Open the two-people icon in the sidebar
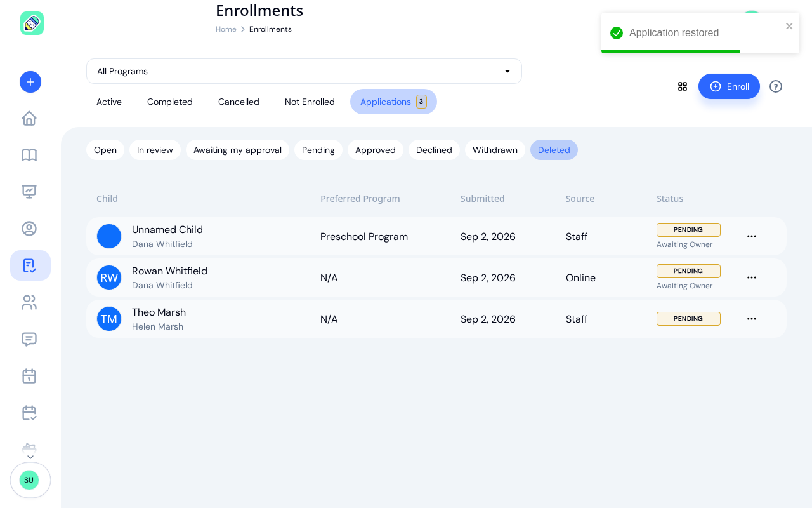 (29, 302)
